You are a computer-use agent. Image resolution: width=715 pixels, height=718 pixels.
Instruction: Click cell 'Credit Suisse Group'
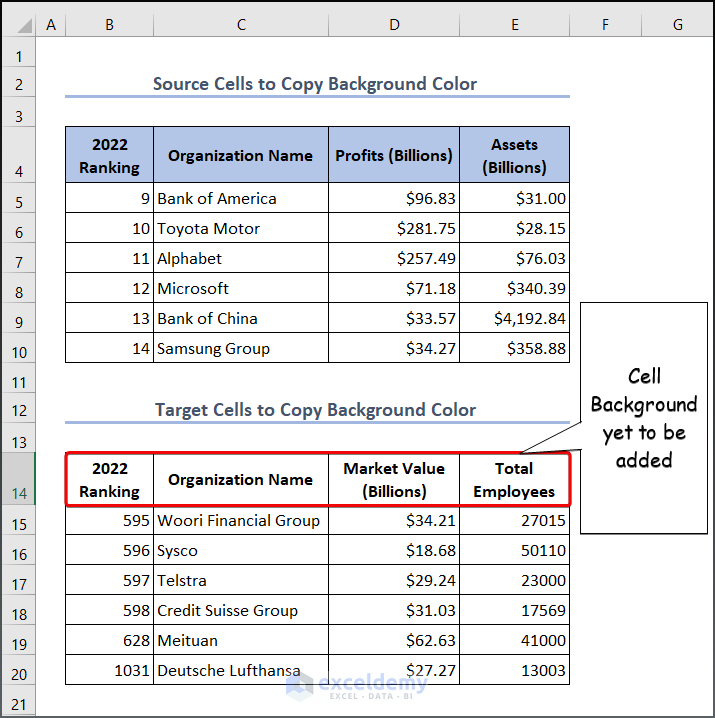coord(241,610)
